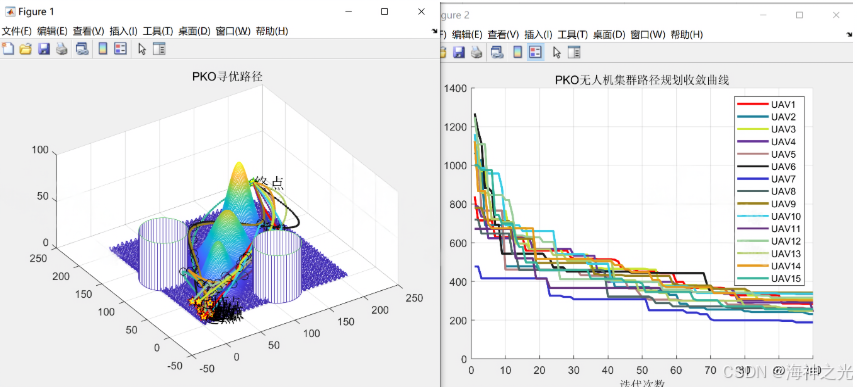Click Figure 1 window title text
This screenshot has height=387, width=857.
[36, 11]
